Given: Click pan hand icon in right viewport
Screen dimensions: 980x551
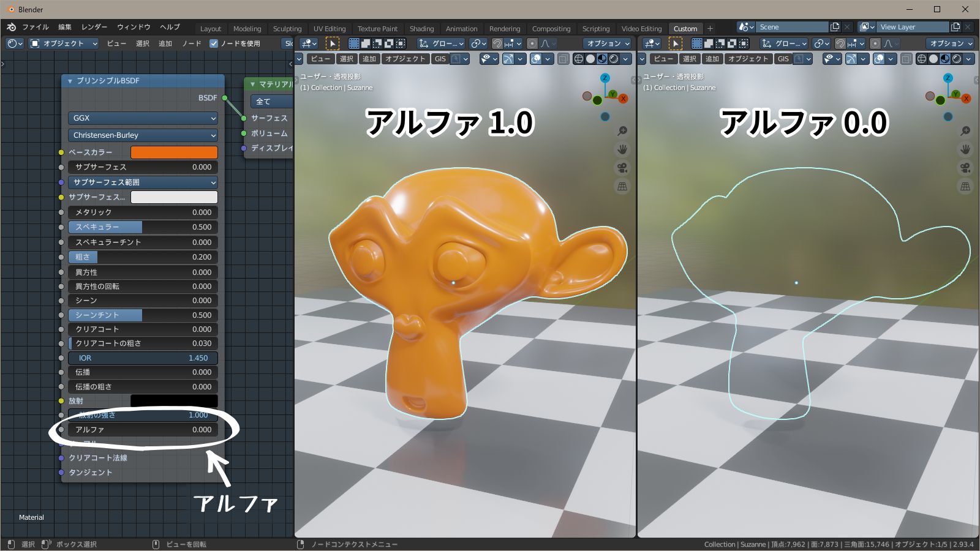Looking at the screenshot, I should [x=965, y=149].
